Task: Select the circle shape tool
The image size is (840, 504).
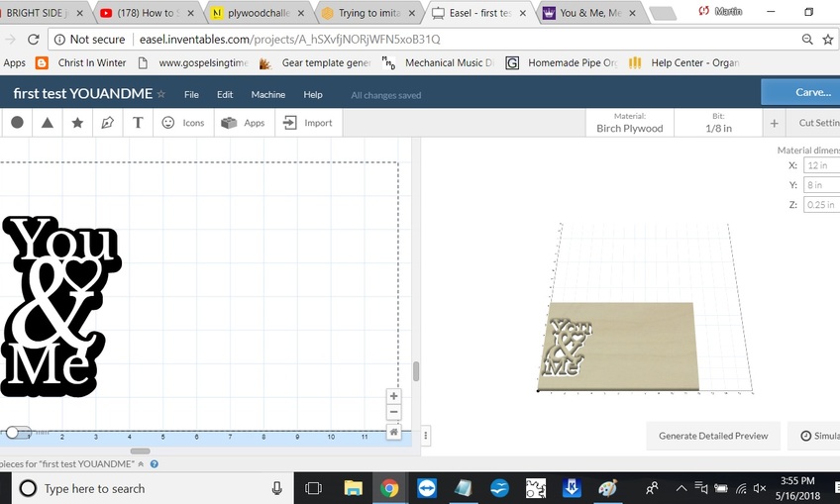Action: (17, 123)
